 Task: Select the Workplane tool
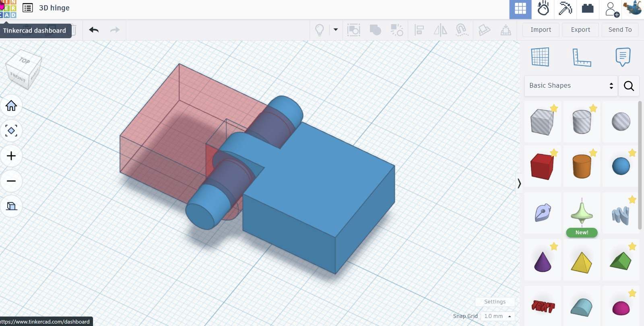(x=540, y=57)
